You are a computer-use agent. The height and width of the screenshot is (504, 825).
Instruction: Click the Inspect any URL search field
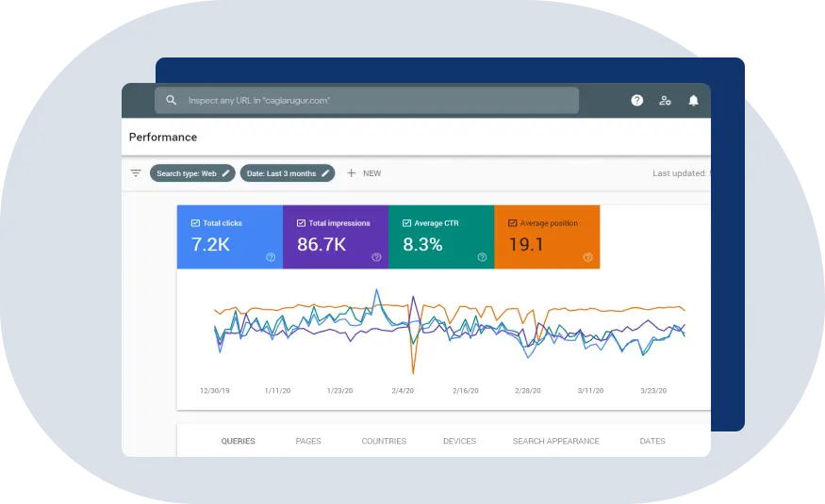pos(377,101)
